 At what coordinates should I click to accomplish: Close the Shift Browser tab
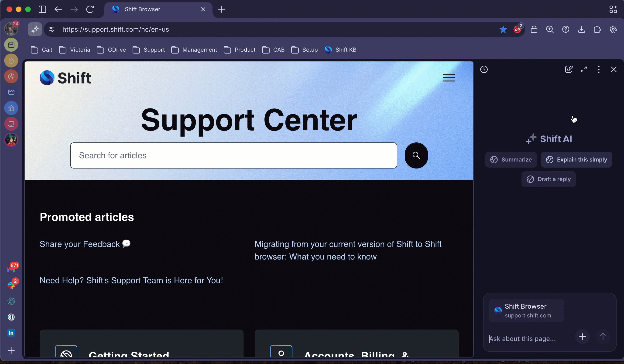203,9
